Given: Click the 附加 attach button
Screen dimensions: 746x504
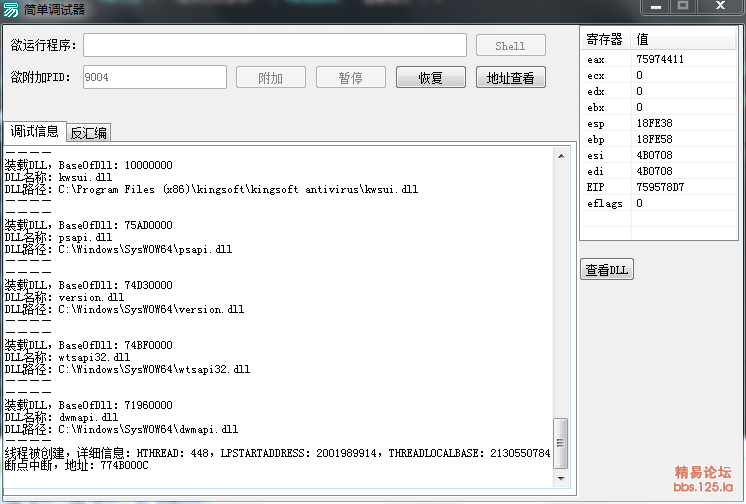Looking at the screenshot, I should point(270,78).
